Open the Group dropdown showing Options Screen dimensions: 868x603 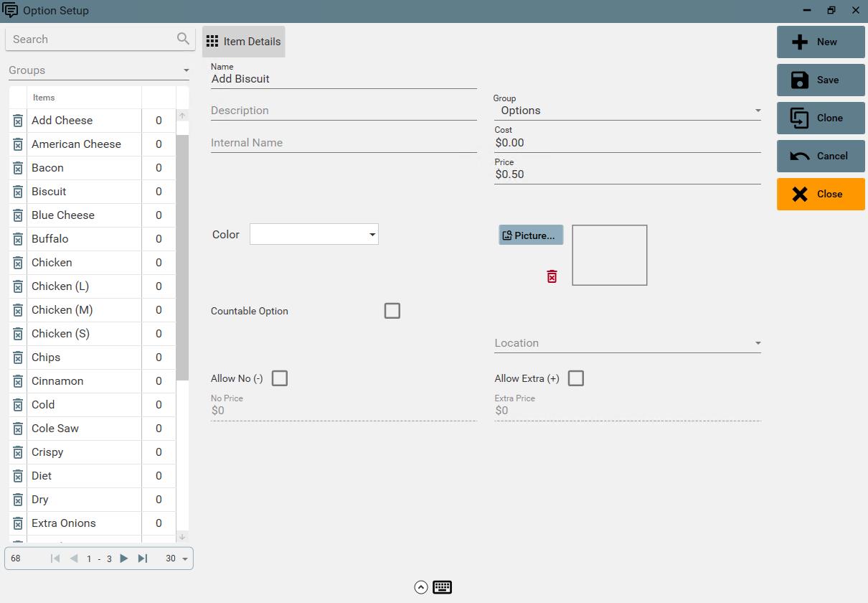628,111
